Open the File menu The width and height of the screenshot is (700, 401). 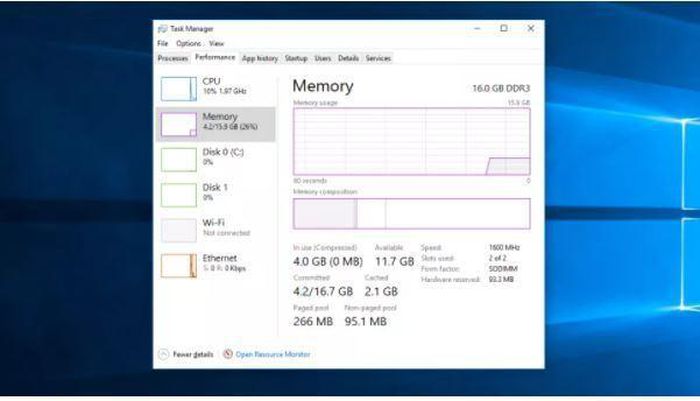(162, 43)
